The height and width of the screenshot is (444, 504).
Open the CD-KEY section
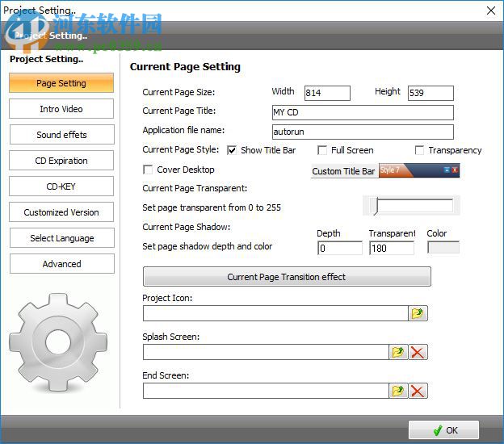pyautogui.click(x=61, y=186)
